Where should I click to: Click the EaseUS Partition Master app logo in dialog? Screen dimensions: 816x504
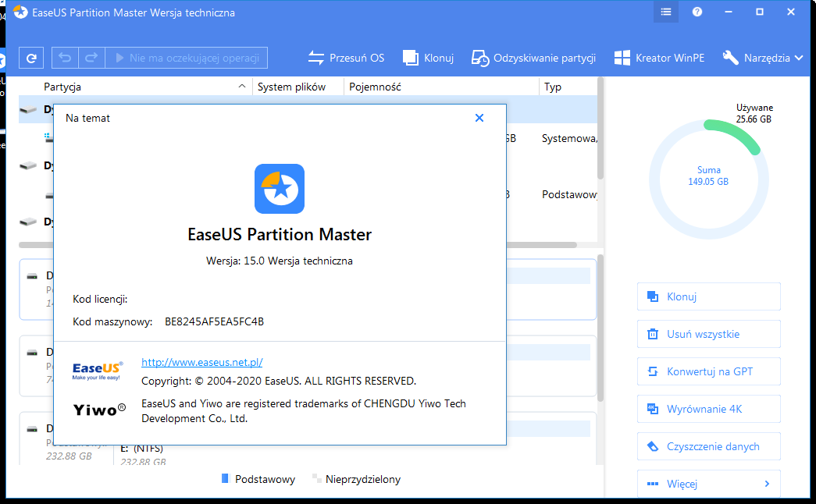click(x=280, y=189)
